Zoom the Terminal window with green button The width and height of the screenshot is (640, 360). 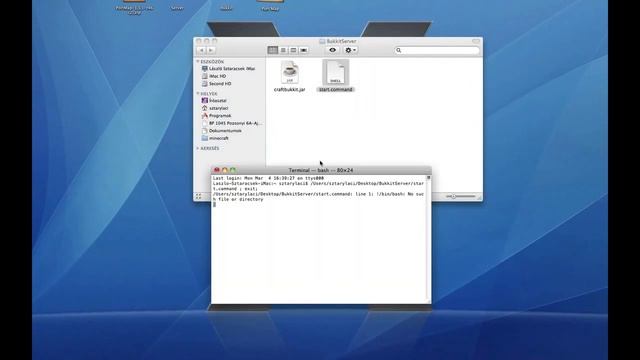233,170
